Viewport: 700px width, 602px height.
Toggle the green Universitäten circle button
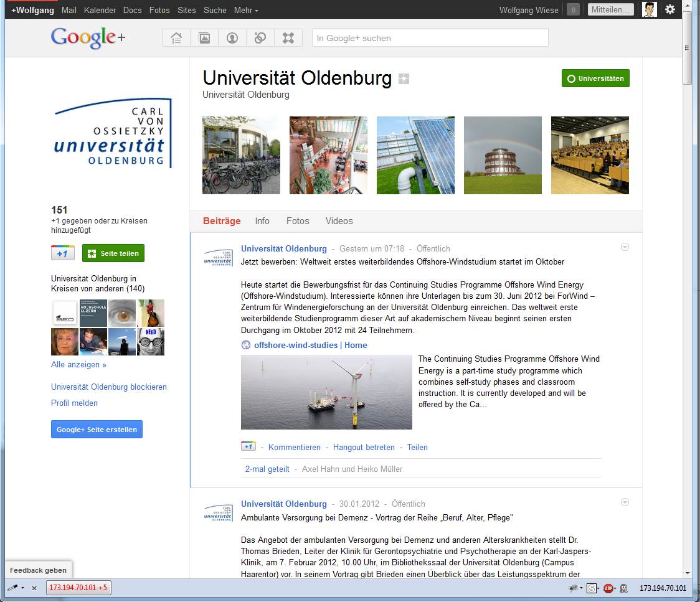point(595,78)
